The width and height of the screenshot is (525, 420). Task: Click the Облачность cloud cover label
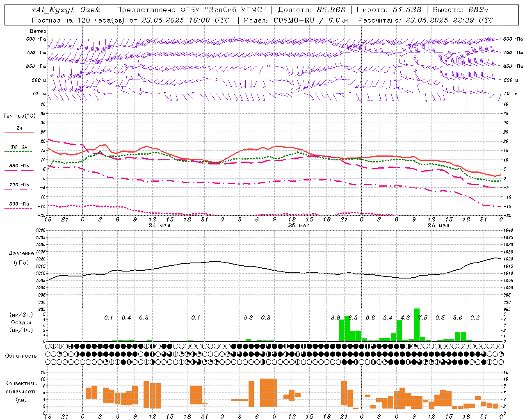21,356
